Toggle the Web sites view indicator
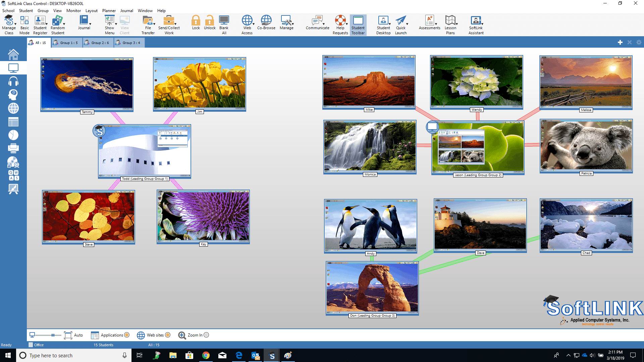The width and height of the screenshot is (644, 362). click(x=168, y=335)
